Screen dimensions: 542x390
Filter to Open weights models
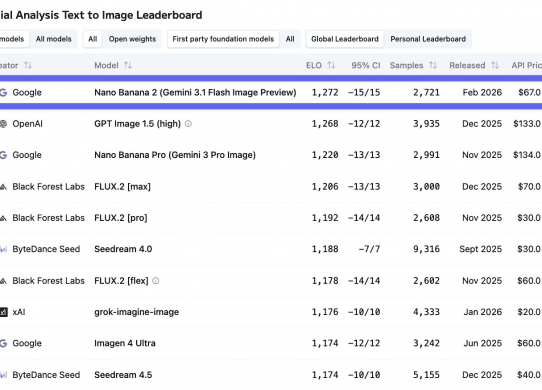point(132,39)
